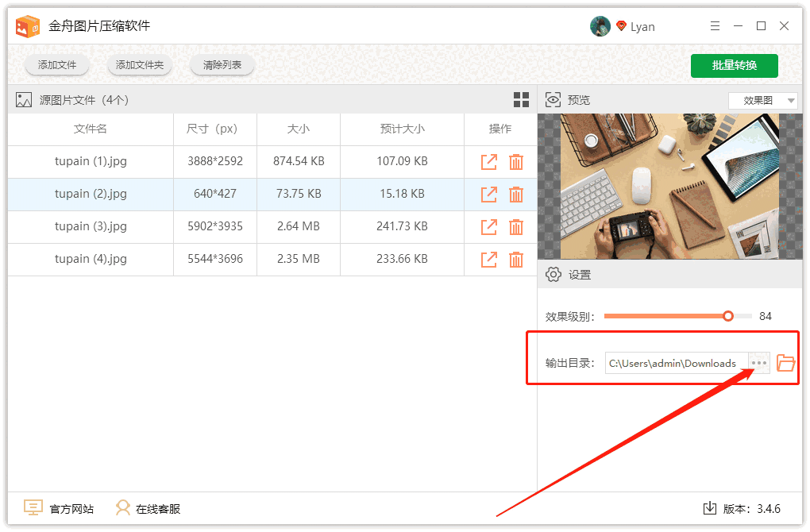Open output folder via the orange folder icon
This screenshot has width=810, height=532.
point(785,362)
